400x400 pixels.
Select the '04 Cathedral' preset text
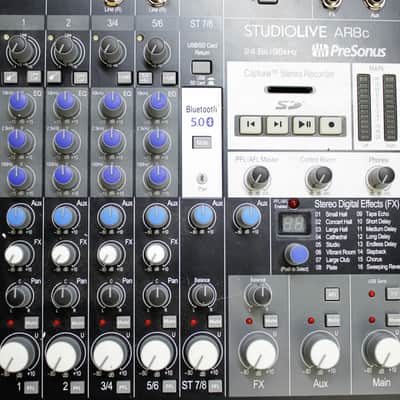click(331, 237)
